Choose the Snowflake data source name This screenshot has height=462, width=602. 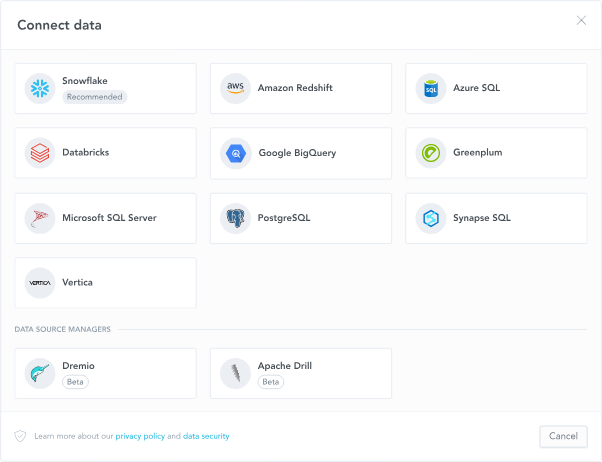tap(85, 81)
